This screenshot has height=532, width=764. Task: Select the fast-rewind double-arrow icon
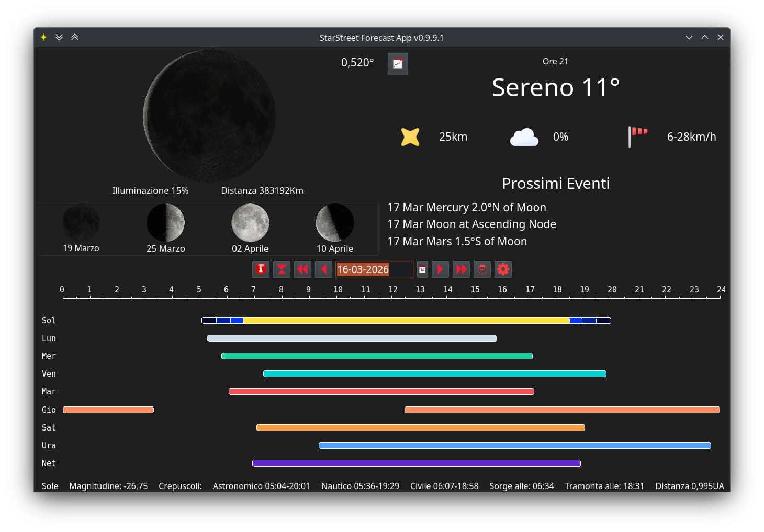click(302, 269)
